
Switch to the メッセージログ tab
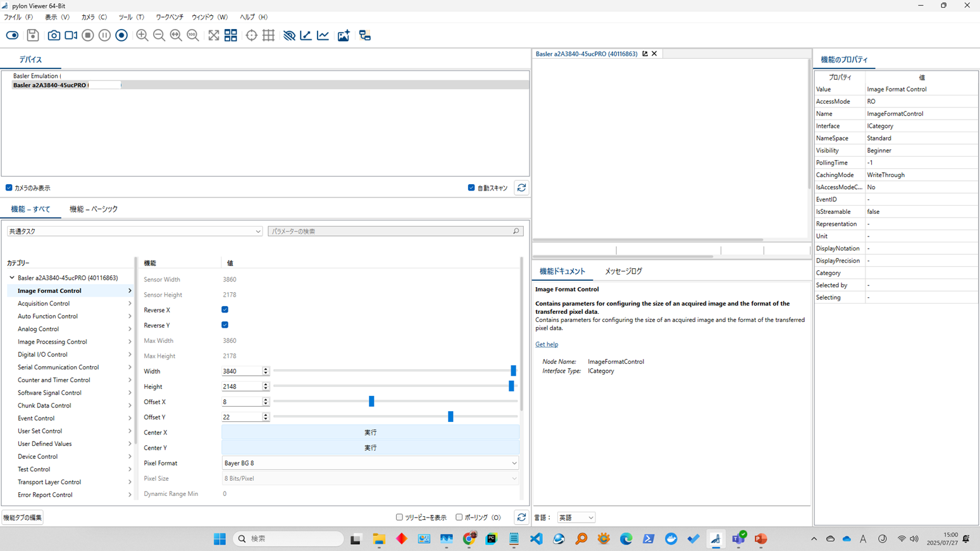tap(623, 271)
